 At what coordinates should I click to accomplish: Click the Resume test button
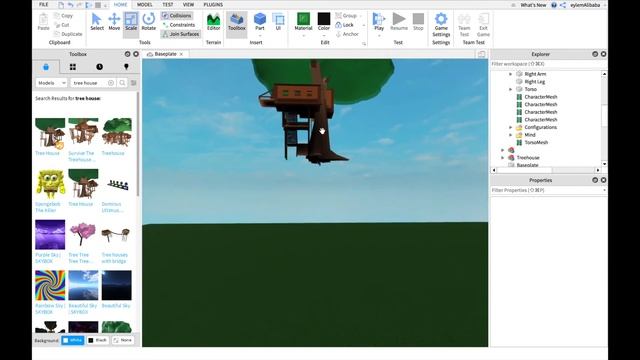tap(399, 22)
